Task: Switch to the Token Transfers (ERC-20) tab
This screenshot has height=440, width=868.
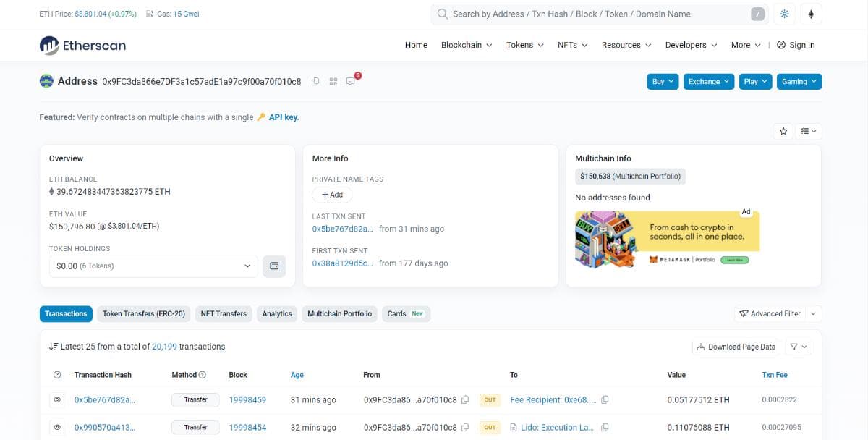Action: point(143,313)
